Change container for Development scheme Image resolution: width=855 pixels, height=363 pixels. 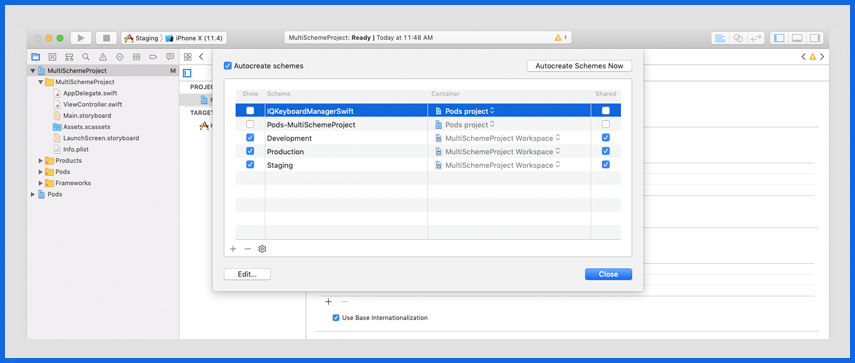pos(498,138)
